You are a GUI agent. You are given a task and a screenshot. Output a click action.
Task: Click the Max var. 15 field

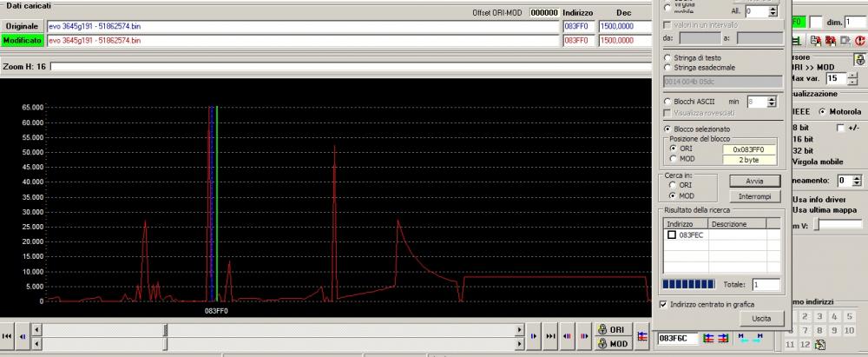tap(837, 79)
